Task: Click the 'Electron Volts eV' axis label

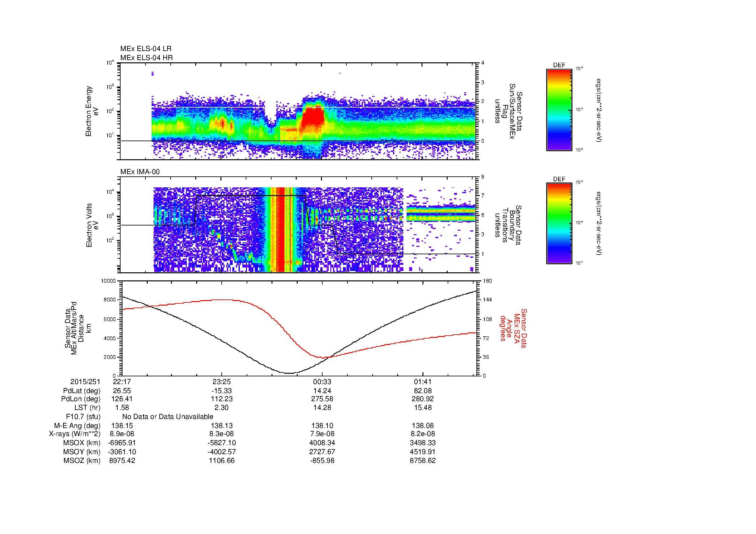Action: 92,225
